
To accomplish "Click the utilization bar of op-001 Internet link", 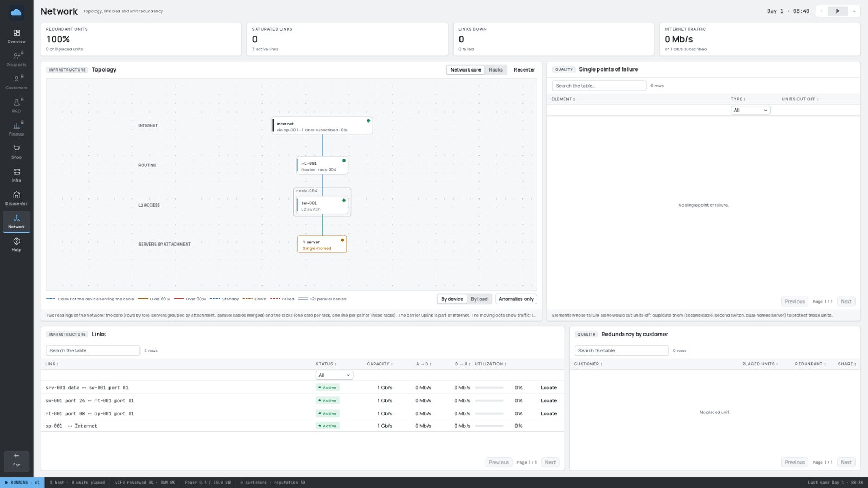I will tap(489, 426).
